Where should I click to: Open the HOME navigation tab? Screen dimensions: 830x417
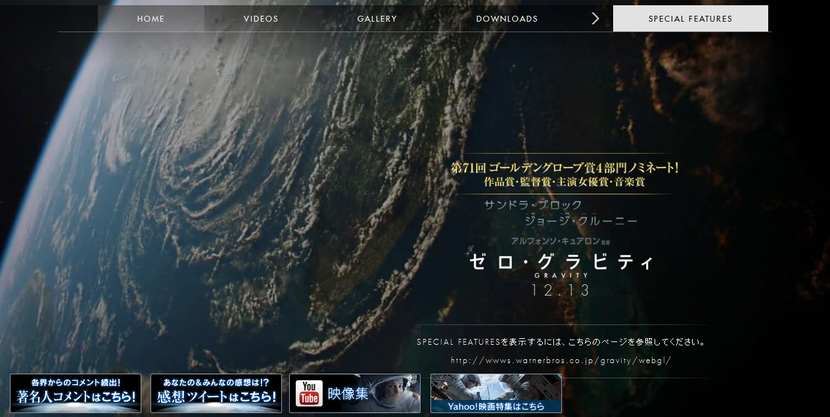click(151, 19)
